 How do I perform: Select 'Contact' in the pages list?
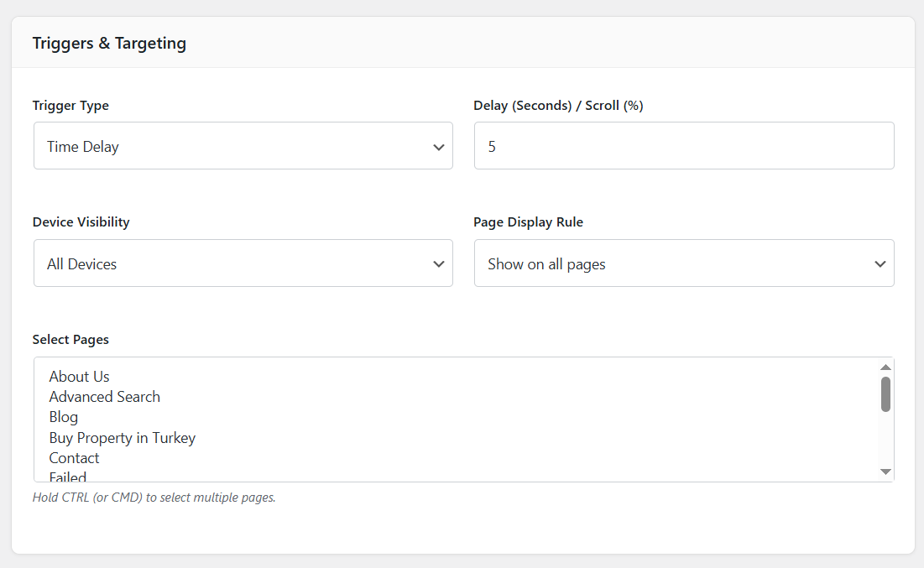(x=74, y=457)
